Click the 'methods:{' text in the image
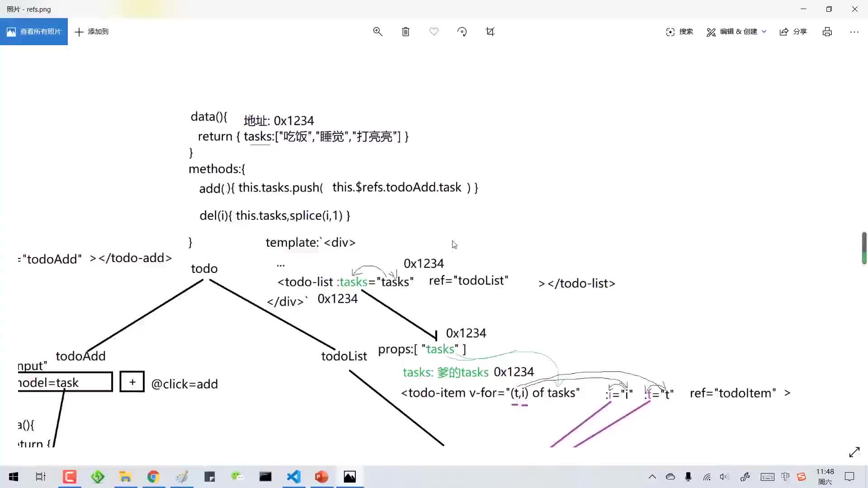Screen dimensions: 868x488 (217, 169)
